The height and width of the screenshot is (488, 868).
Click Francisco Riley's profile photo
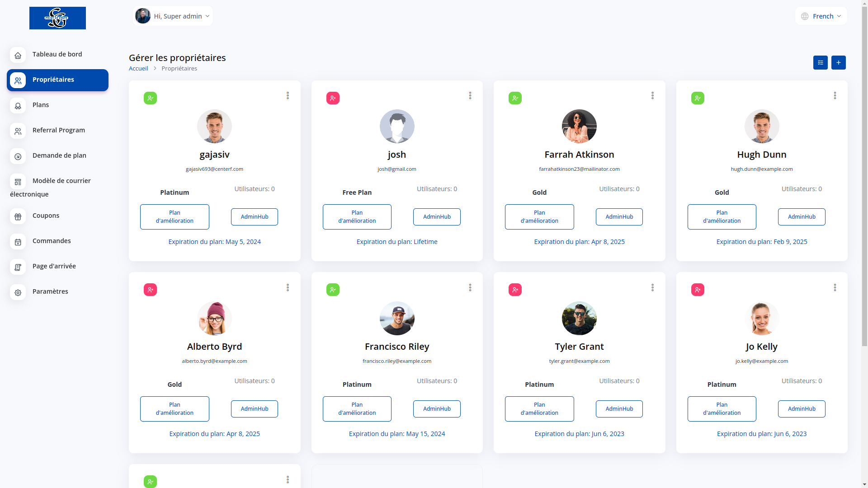pos(397,318)
